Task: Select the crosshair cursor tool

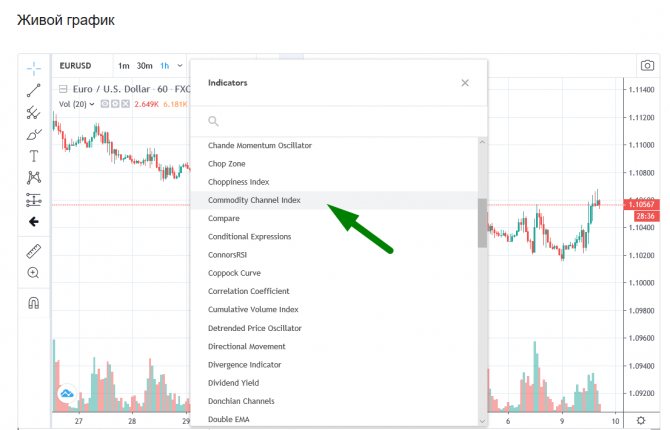Action: (34, 68)
